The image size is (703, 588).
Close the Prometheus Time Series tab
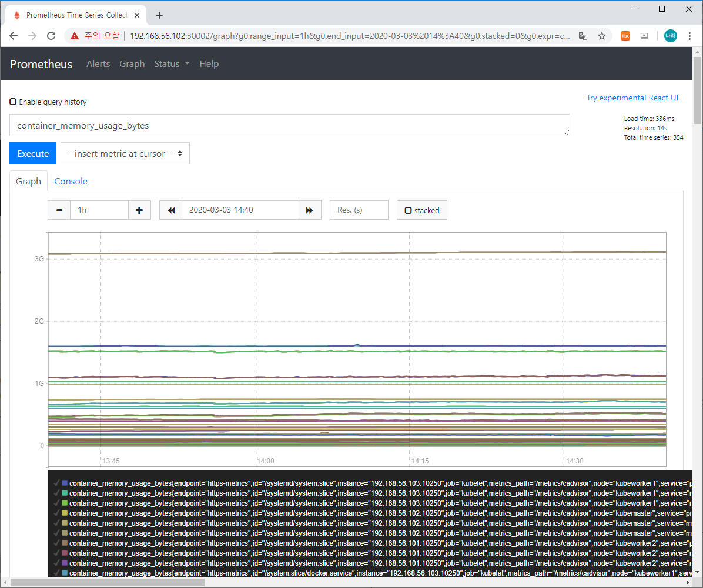137,15
